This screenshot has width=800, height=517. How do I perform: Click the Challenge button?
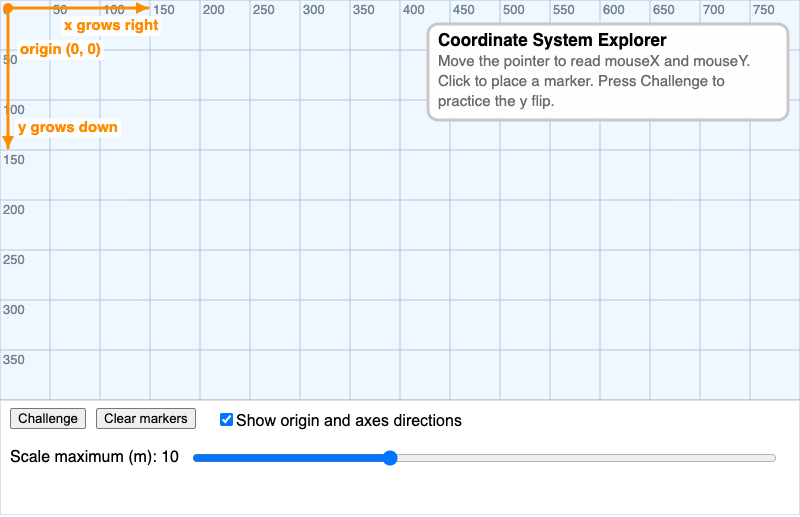point(48,418)
